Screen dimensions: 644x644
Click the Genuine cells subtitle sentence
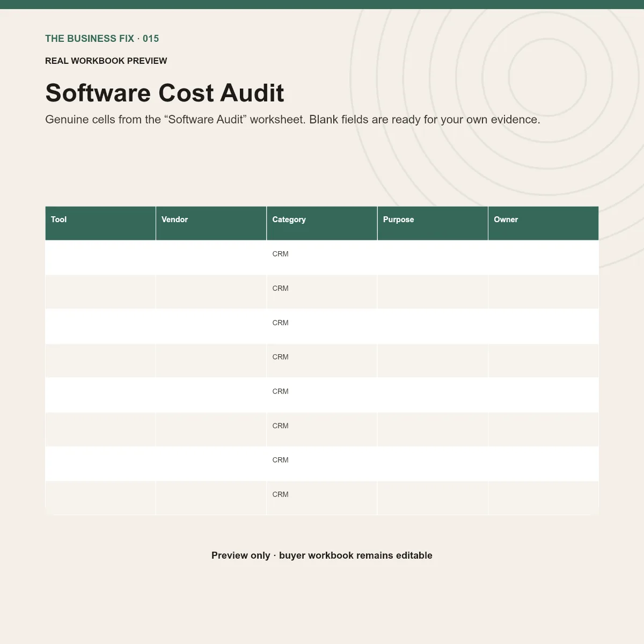click(x=292, y=120)
